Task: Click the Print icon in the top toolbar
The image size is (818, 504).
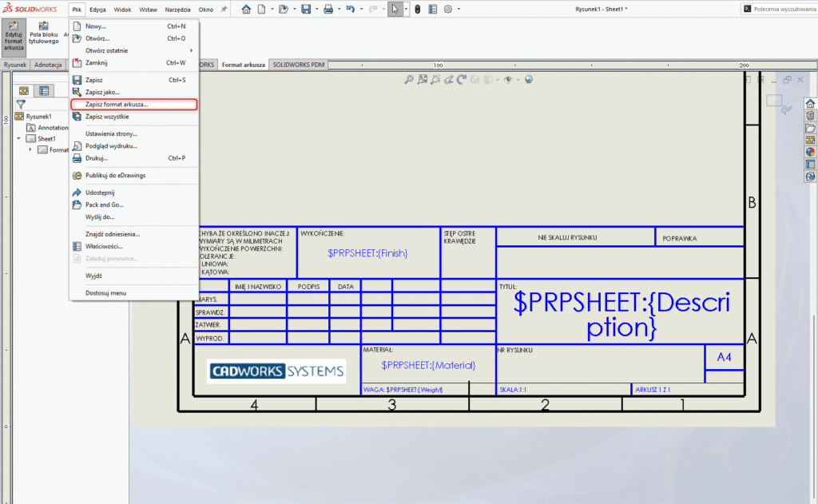Action: point(328,9)
